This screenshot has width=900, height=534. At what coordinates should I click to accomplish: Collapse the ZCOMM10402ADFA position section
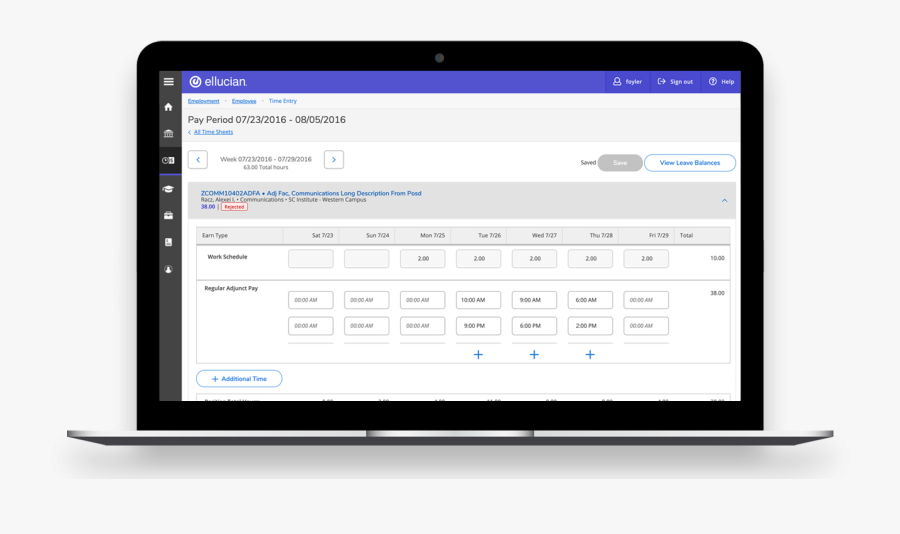[x=725, y=200]
